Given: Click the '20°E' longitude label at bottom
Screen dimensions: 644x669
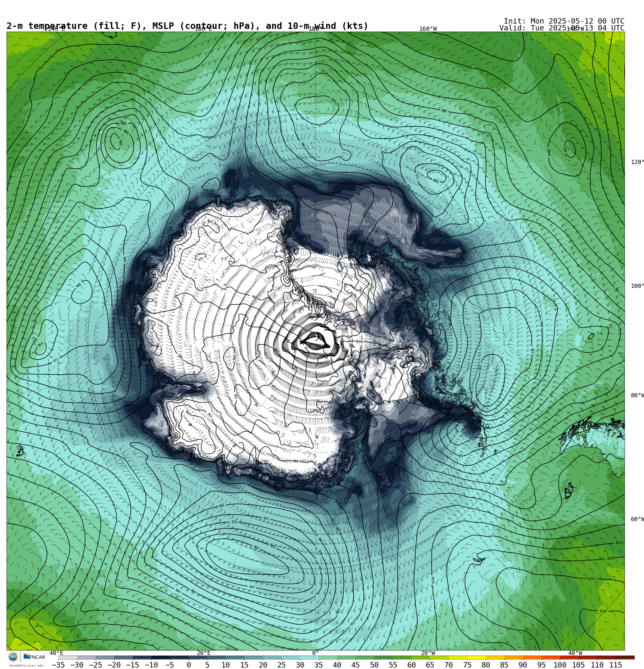Looking at the screenshot, I should 204,653.
